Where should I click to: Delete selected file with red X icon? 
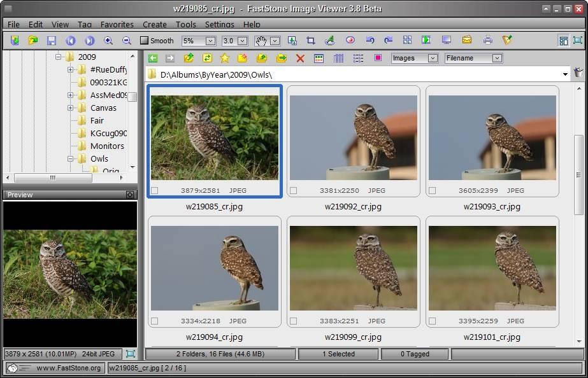click(x=300, y=58)
